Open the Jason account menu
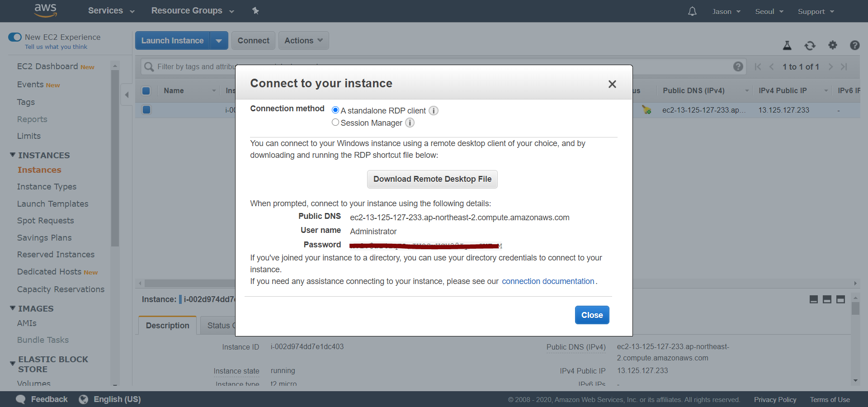 [x=726, y=12]
